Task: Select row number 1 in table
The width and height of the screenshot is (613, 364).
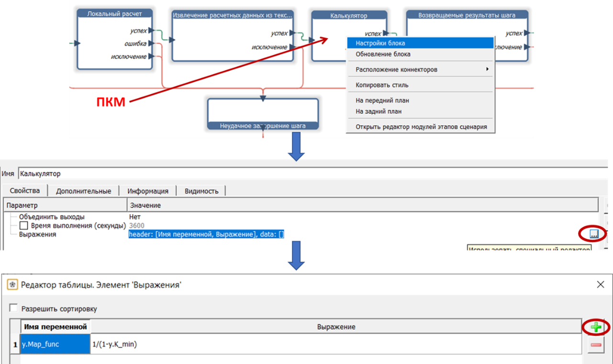Action: [x=16, y=344]
